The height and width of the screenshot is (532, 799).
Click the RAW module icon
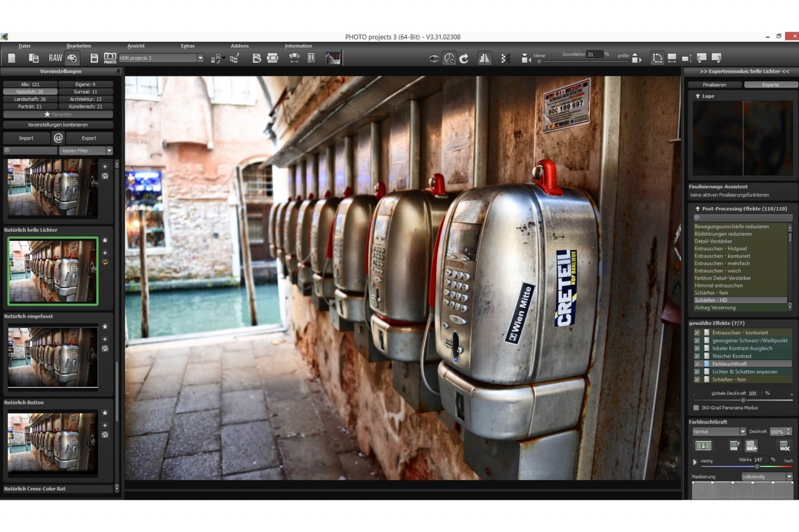(56, 58)
